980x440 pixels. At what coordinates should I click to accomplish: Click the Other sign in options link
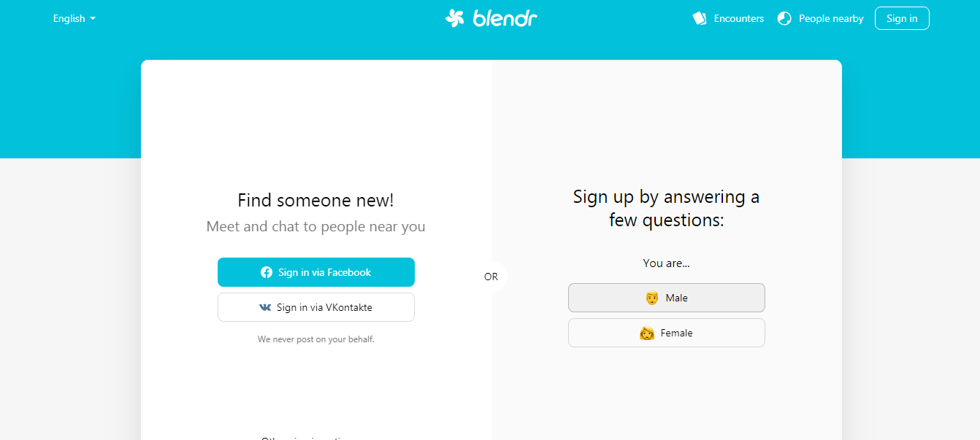tap(315, 437)
